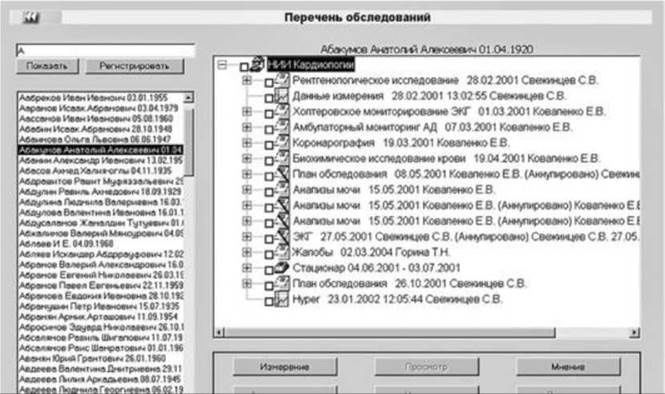Screen dimensions: 665x394
Task: Click the patient search input field
Action: tap(105, 50)
